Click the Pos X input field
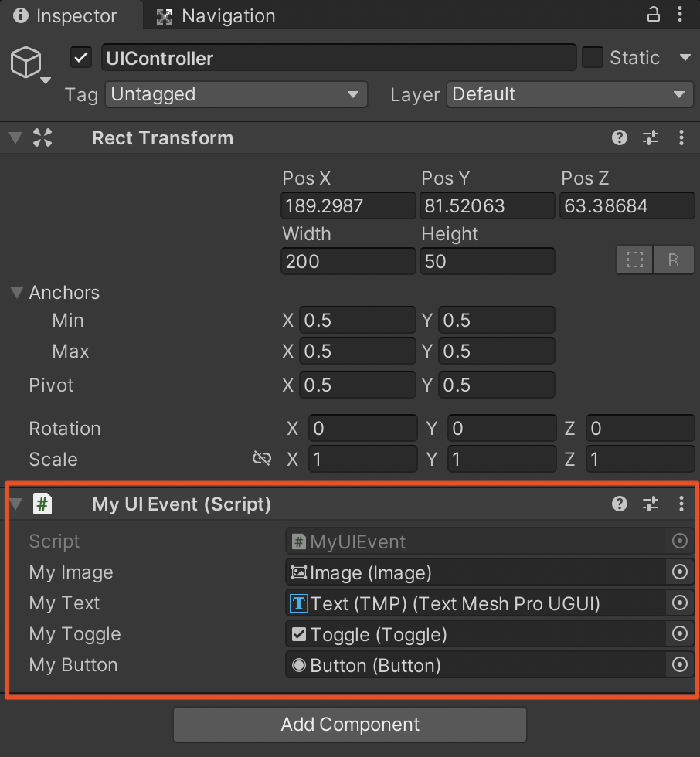 point(348,205)
